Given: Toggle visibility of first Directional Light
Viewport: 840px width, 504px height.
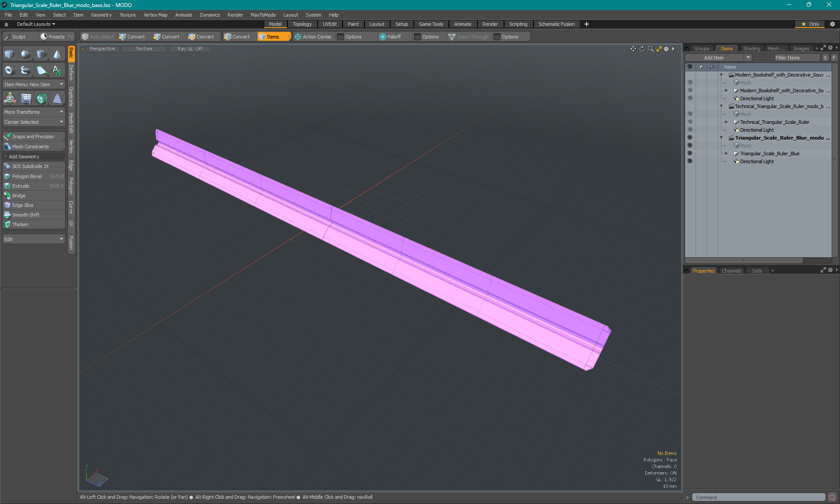Looking at the screenshot, I should (690, 98).
